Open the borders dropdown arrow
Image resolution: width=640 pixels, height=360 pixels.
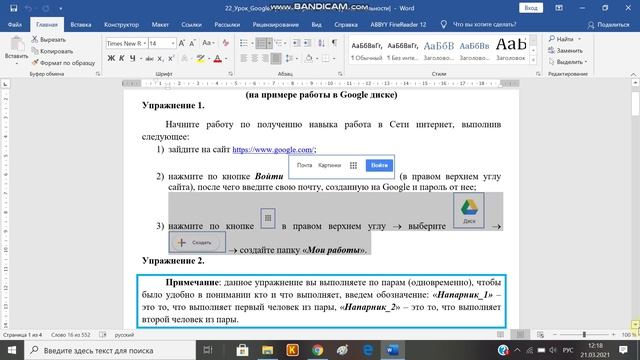(334, 59)
